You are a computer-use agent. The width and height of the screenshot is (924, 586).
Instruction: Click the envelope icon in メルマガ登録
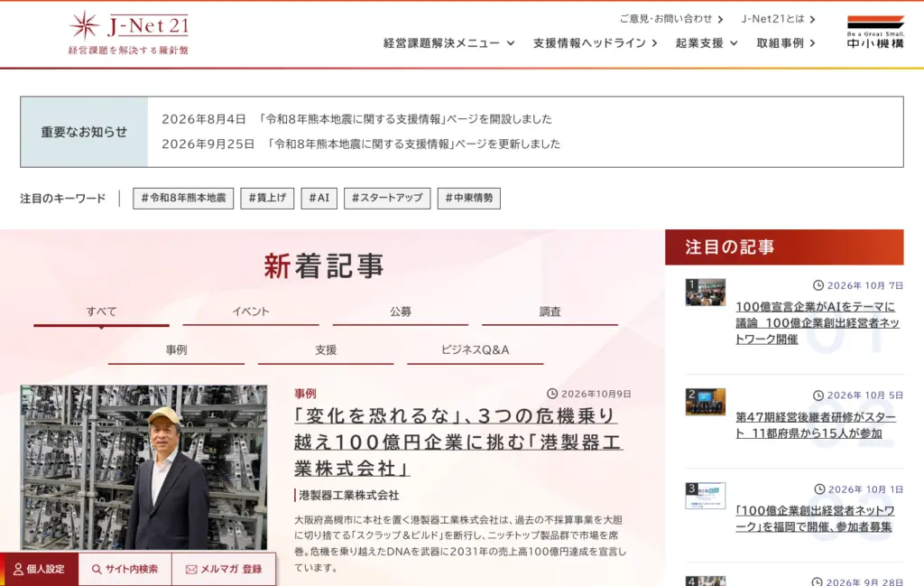[x=191, y=570]
